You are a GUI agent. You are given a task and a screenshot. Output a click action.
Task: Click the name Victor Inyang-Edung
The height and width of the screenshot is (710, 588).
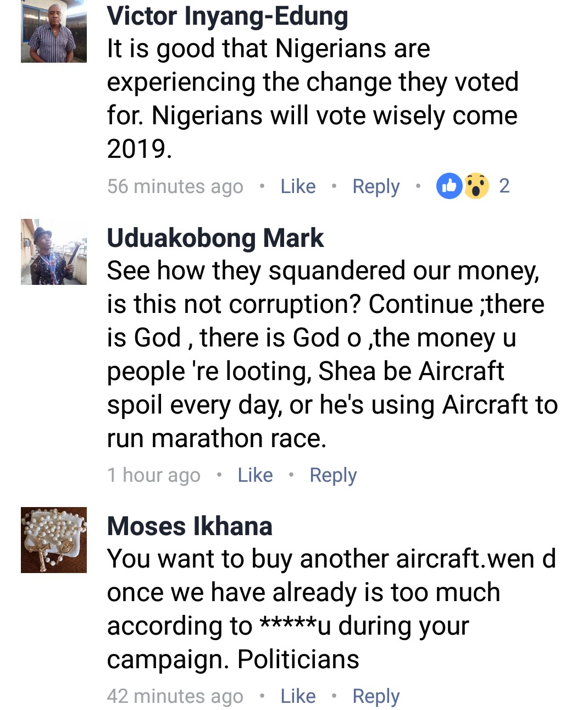tap(228, 16)
